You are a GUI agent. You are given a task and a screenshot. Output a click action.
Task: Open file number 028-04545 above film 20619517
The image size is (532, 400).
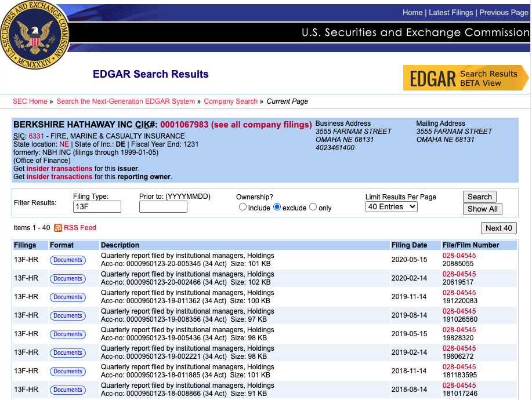tap(459, 274)
